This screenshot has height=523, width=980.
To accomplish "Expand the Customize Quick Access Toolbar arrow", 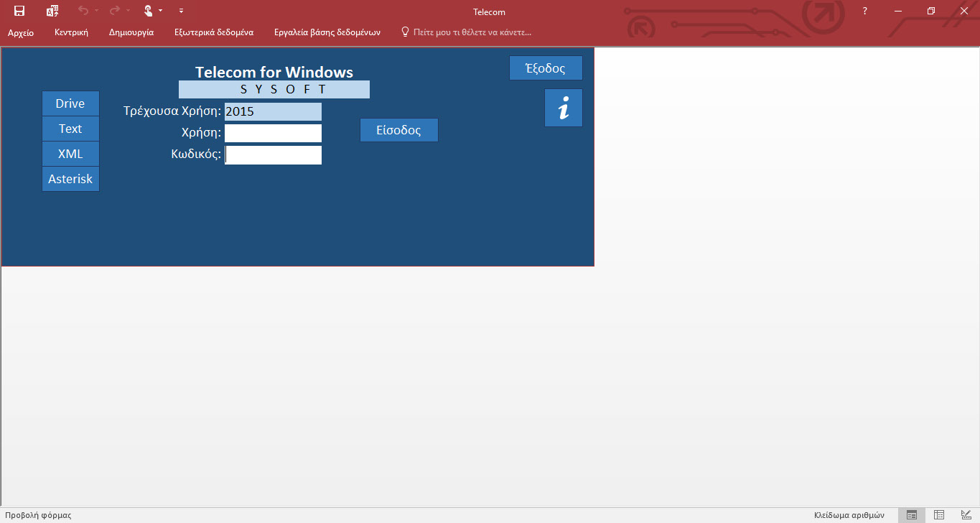I will click(181, 11).
